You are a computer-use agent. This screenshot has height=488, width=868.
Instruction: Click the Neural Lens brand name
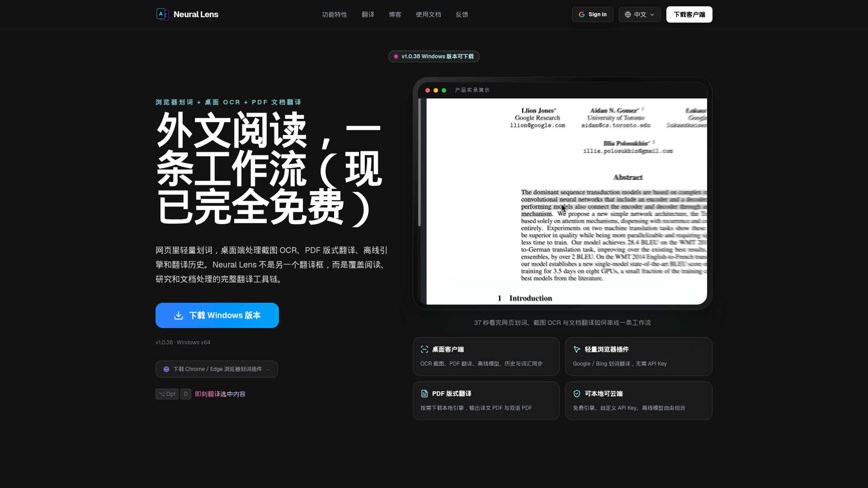[196, 14]
